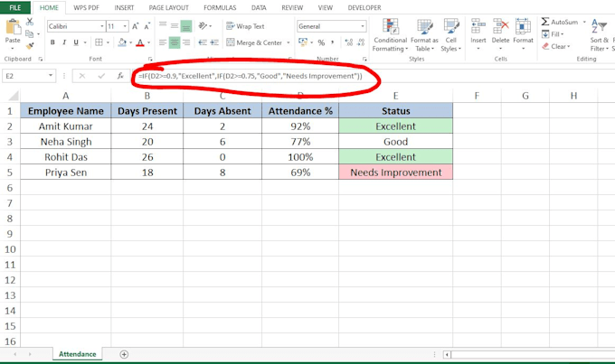The image size is (615, 364).
Task: Open the font size 11 dropdown
Action: 125,26
